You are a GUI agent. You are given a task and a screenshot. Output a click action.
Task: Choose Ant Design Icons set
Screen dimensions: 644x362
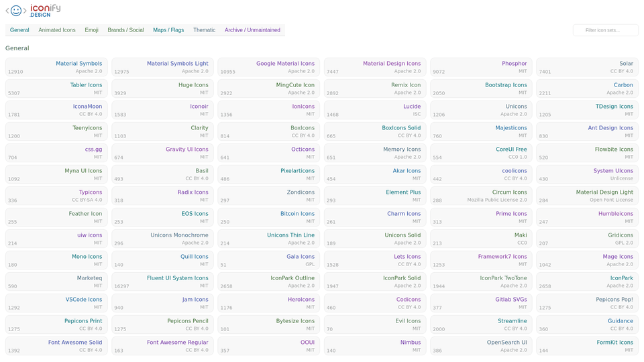point(588,131)
